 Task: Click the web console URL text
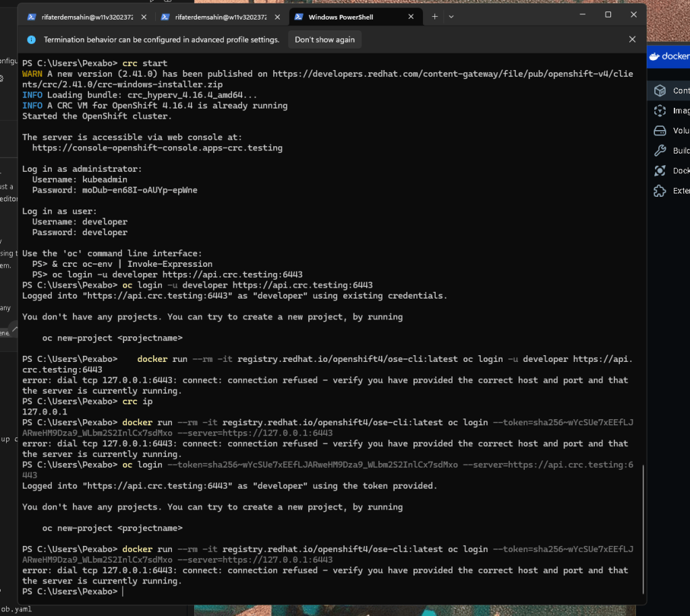point(157,148)
